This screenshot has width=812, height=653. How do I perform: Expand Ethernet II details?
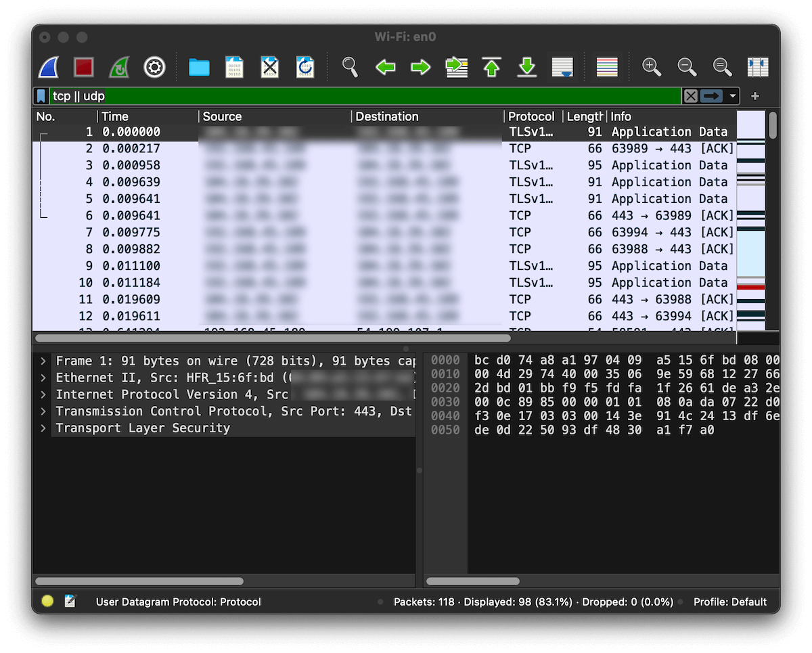tap(43, 378)
